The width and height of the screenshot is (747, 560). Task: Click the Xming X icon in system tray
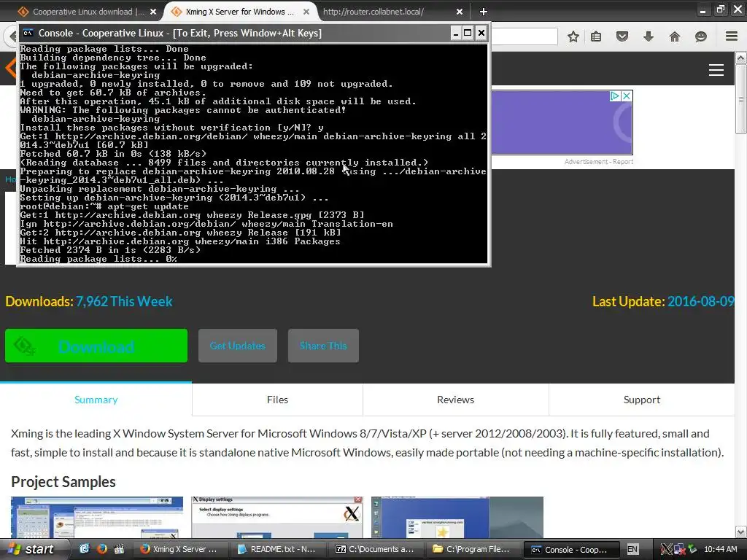pos(667,550)
